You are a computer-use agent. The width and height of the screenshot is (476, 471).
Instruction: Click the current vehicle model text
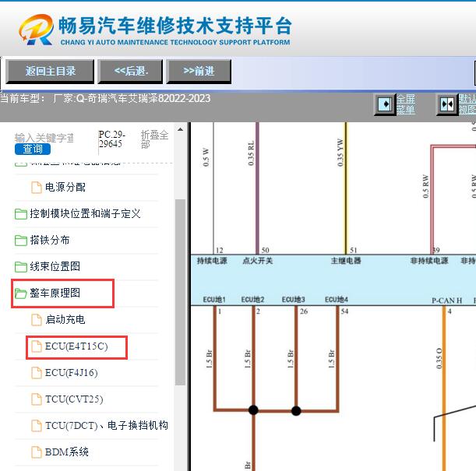(x=105, y=98)
